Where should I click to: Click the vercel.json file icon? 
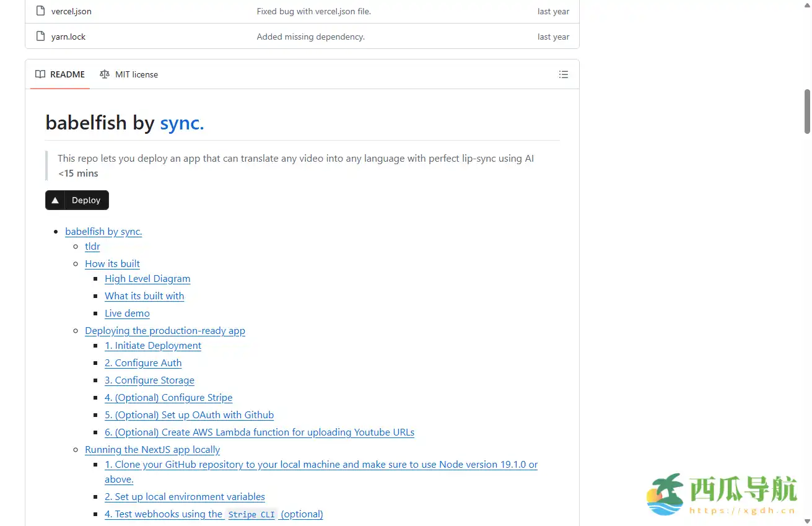pos(40,11)
